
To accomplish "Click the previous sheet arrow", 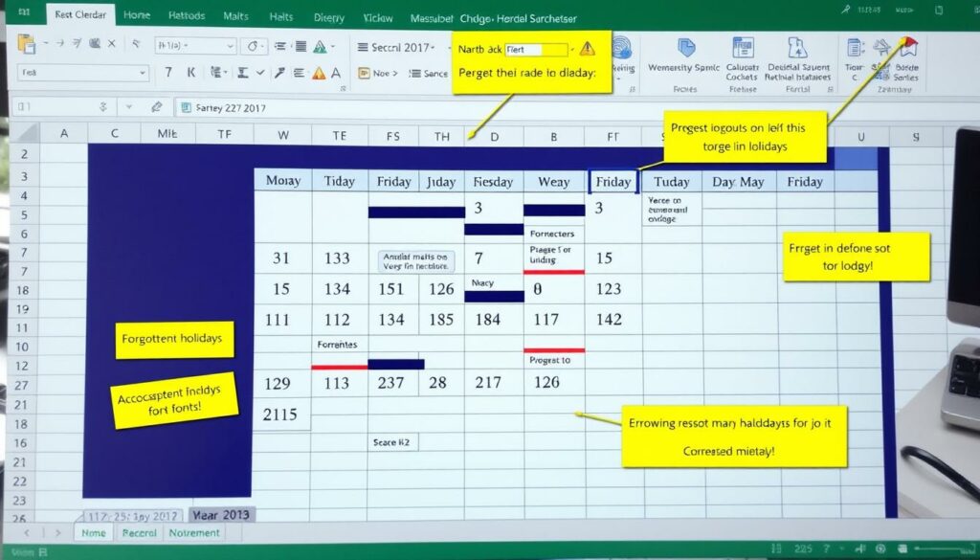I will click(x=26, y=533).
